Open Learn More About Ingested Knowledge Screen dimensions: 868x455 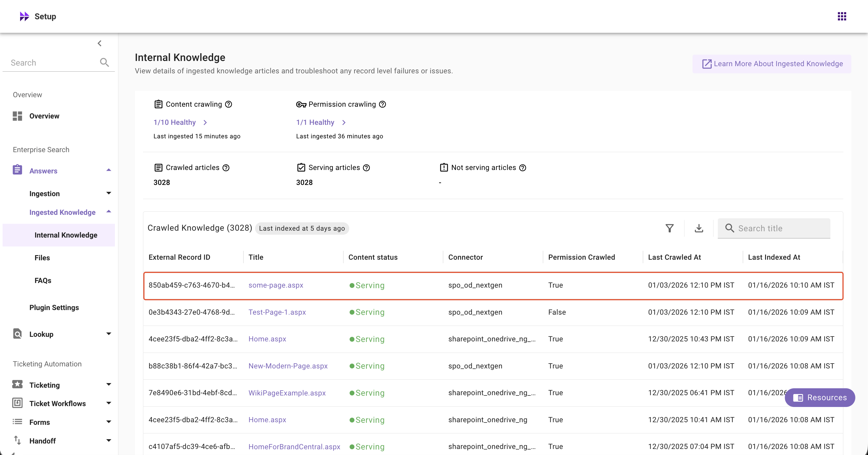point(772,64)
